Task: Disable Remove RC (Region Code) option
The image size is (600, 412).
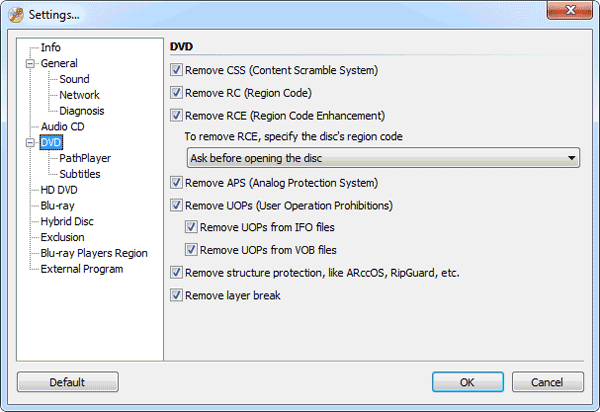Action: [x=177, y=93]
